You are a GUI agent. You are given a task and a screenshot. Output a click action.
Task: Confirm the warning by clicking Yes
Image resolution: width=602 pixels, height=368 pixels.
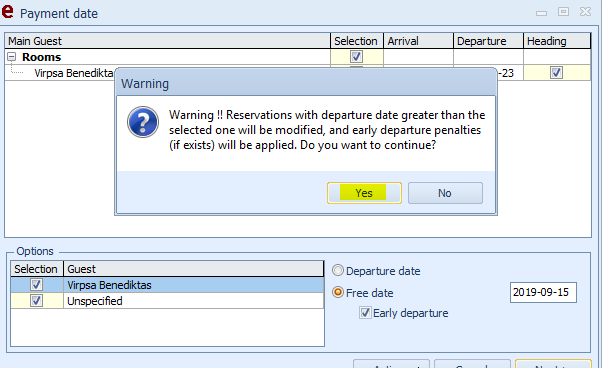364,193
